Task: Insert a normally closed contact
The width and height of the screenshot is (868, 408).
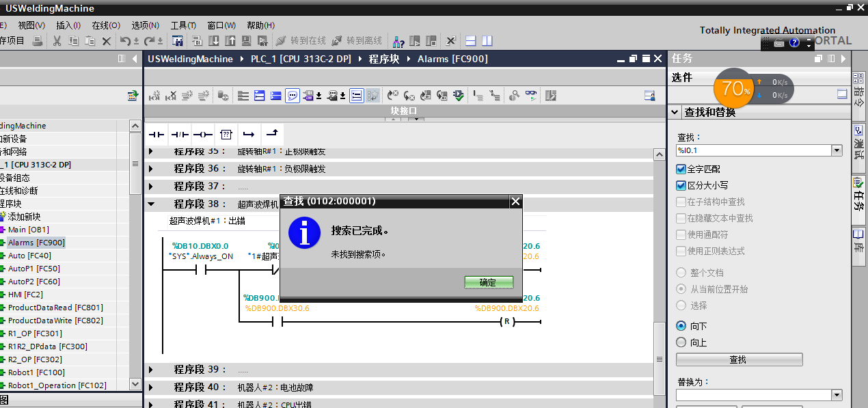Action: coord(180,135)
